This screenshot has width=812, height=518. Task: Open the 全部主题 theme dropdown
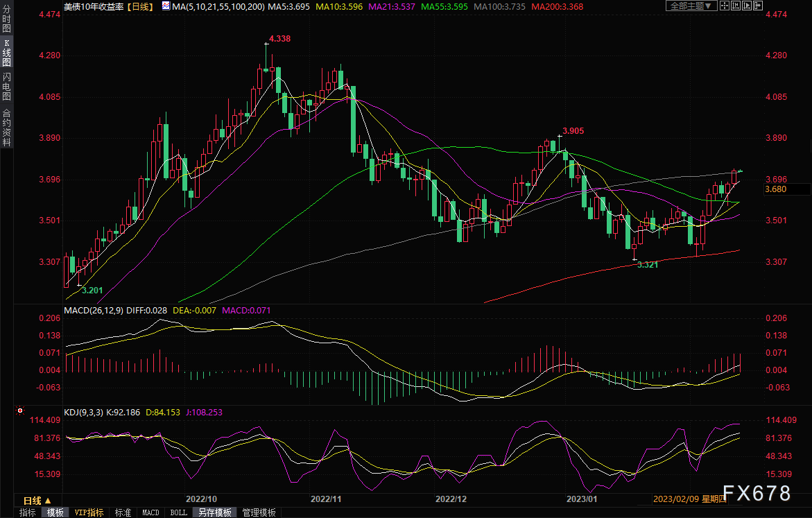(691, 6)
